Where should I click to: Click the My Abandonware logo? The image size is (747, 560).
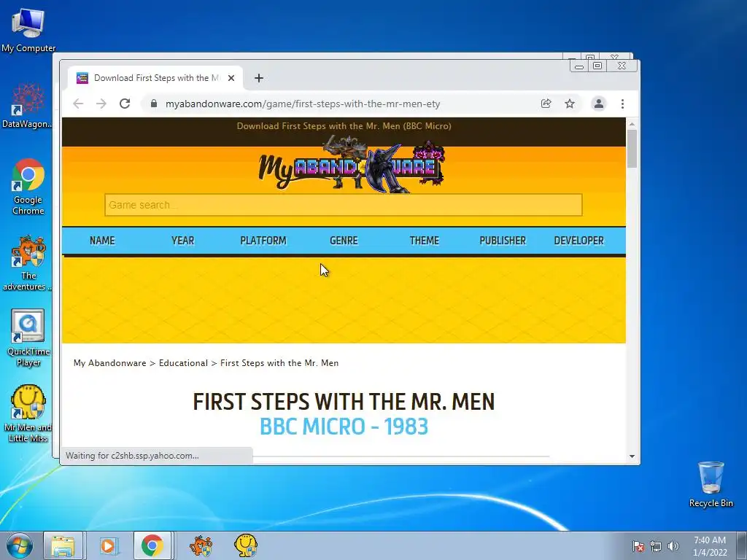tap(351, 166)
